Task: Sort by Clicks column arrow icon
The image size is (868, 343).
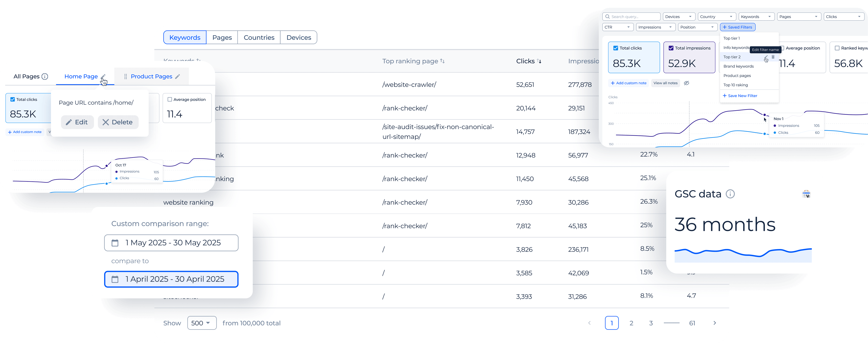Action: (539, 61)
